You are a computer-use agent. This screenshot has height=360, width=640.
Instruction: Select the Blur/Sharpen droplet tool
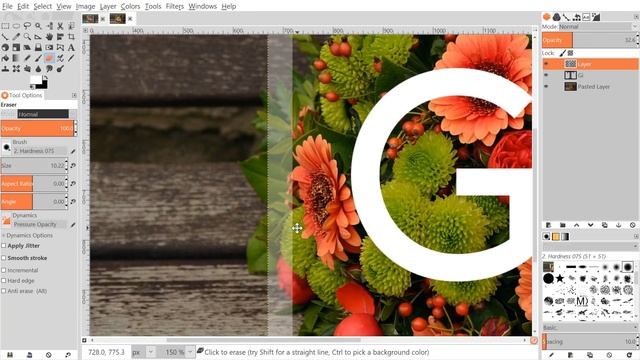(38, 69)
